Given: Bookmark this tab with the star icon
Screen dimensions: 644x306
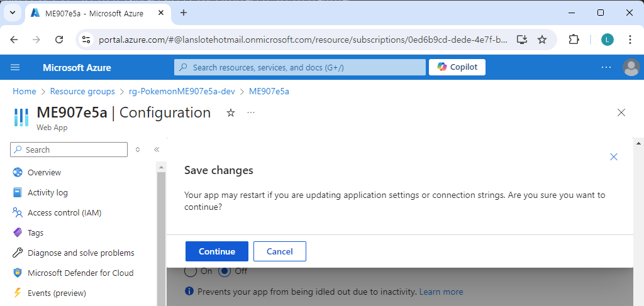Looking at the screenshot, I should [542, 40].
